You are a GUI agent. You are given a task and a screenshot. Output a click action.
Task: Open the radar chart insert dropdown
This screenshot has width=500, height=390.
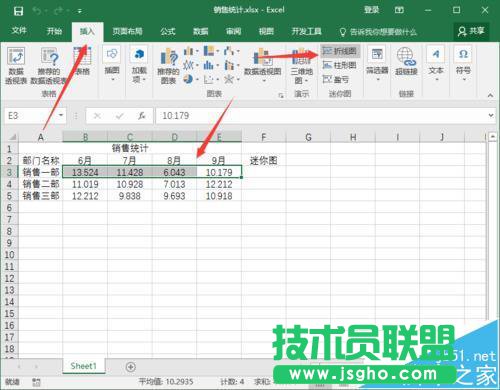(232, 79)
